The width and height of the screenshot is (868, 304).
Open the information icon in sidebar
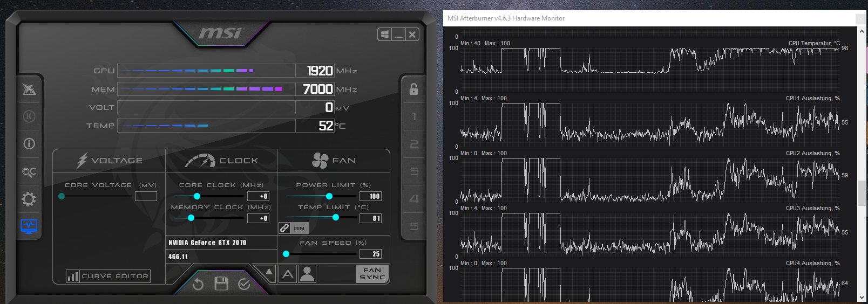[x=29, y=143]
